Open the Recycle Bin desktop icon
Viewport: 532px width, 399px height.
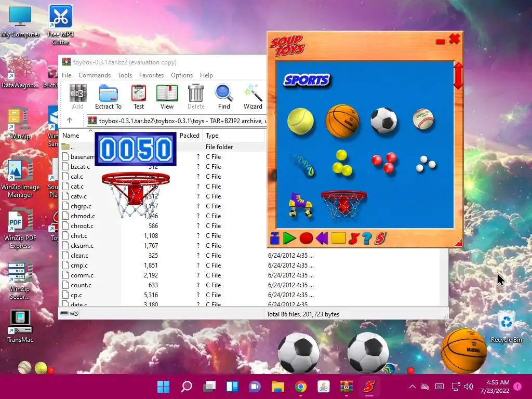coord(506,327)
